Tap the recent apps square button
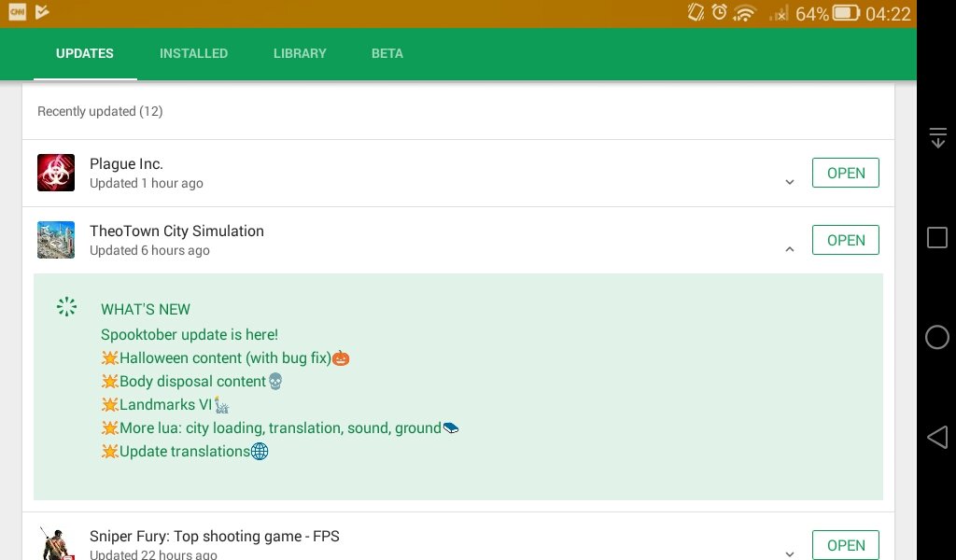This screenshot has width=956, height=560. (x=937, y=237)
